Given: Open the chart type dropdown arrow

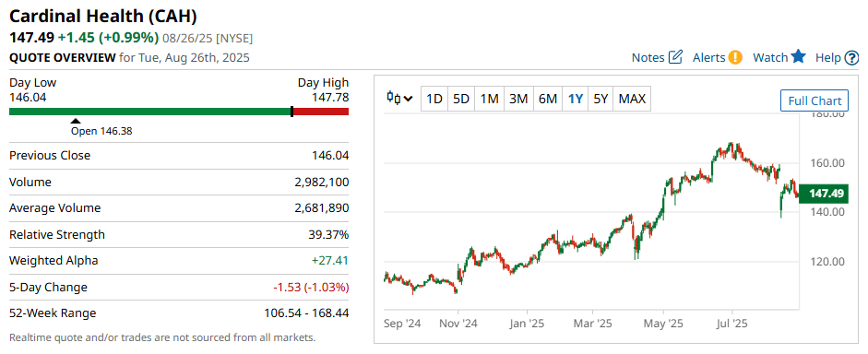Looking at the screenshot, I should coord(409,99).
